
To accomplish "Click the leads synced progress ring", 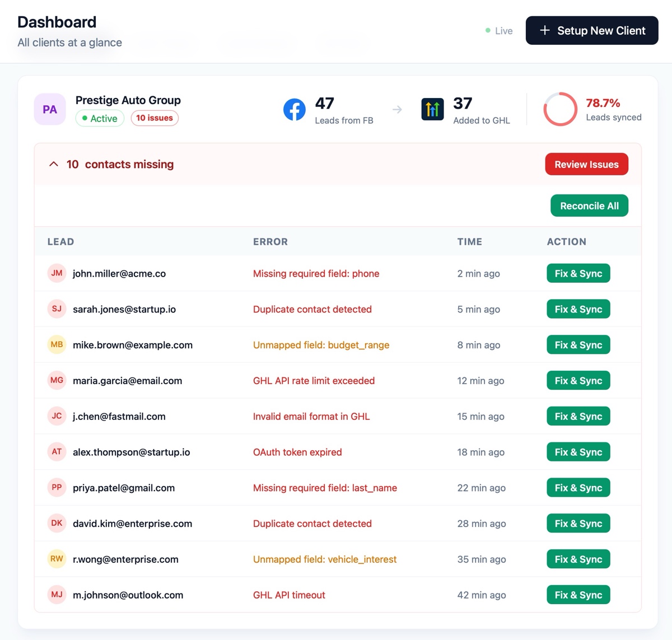I will point(560,109).
